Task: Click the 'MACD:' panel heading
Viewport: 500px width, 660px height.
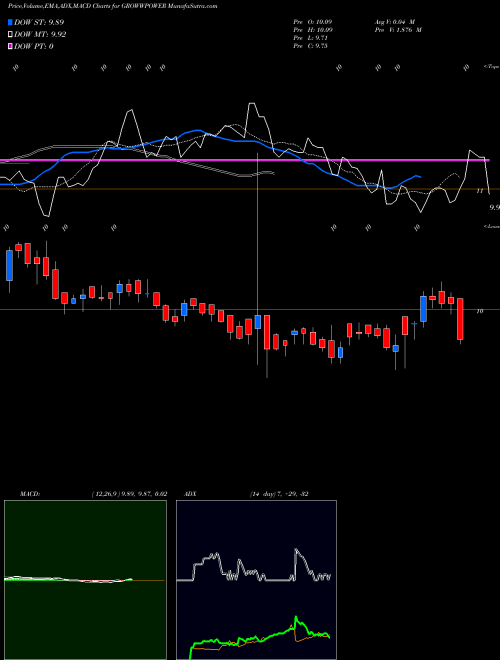Action: point(29,494)
